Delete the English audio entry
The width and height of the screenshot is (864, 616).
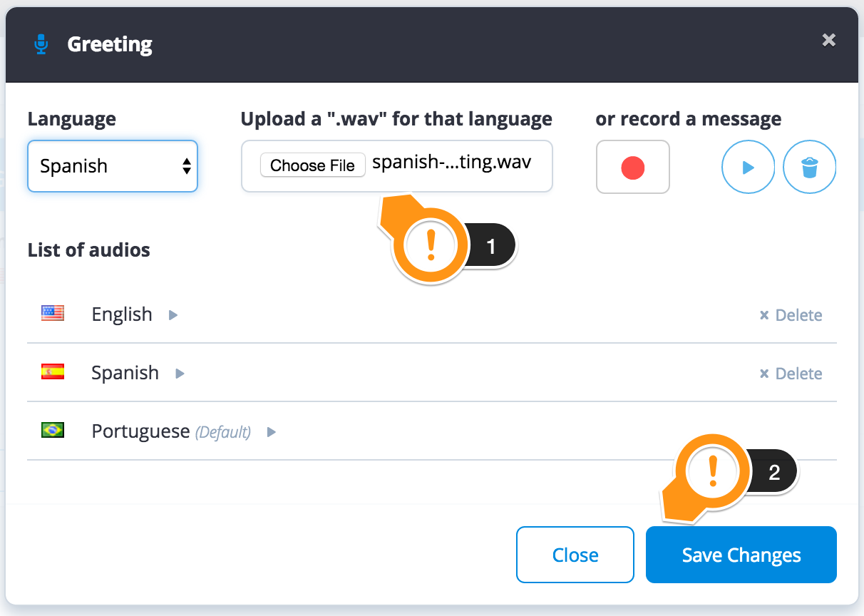791,315
